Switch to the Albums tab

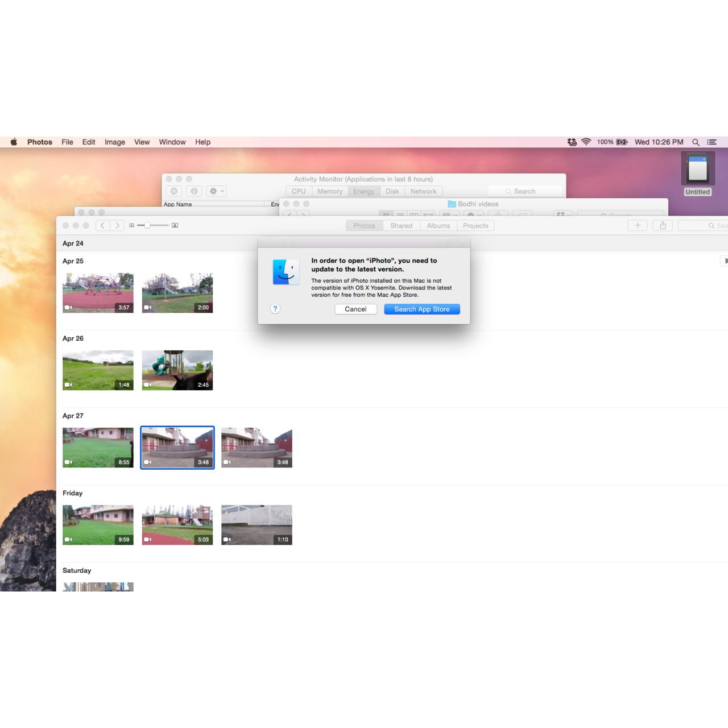(438, 226)
